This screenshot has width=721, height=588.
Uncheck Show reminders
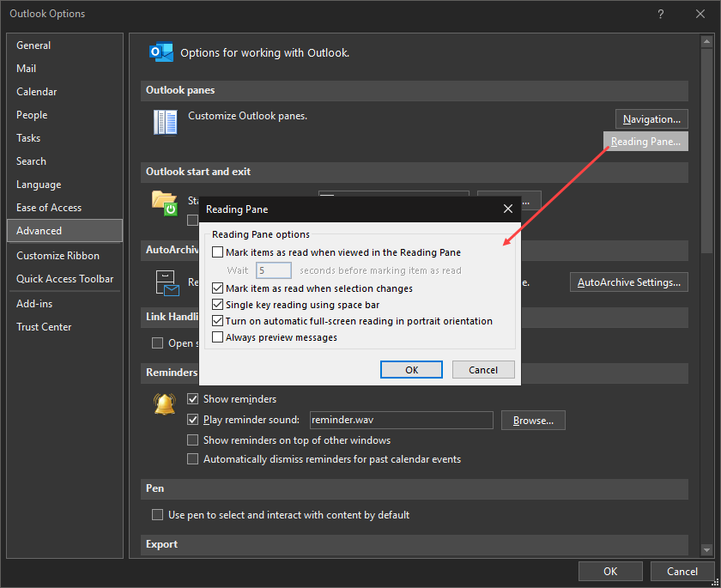(192, 398)
